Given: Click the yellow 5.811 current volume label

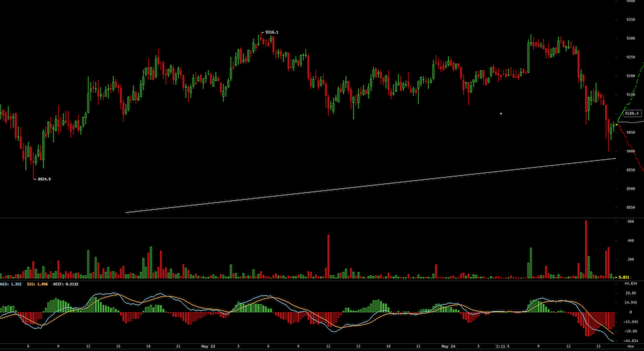Looking at the screenshot, I should 624,277.
